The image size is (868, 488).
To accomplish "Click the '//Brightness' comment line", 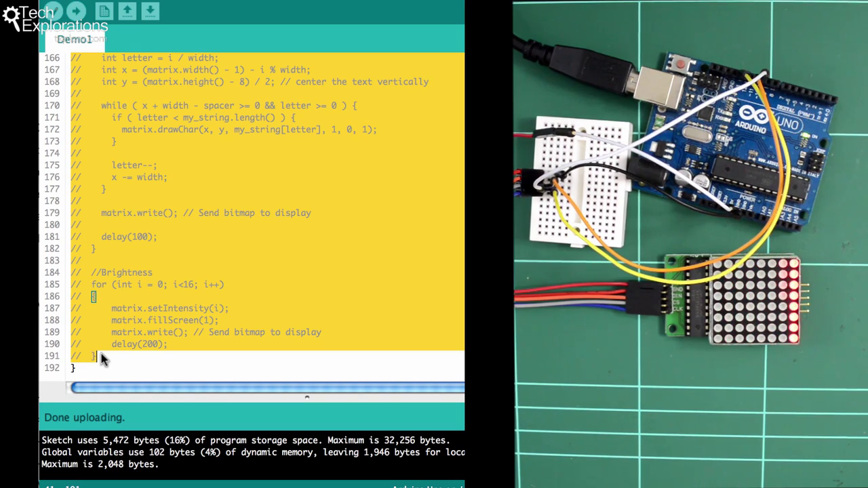I will (121, 272).
